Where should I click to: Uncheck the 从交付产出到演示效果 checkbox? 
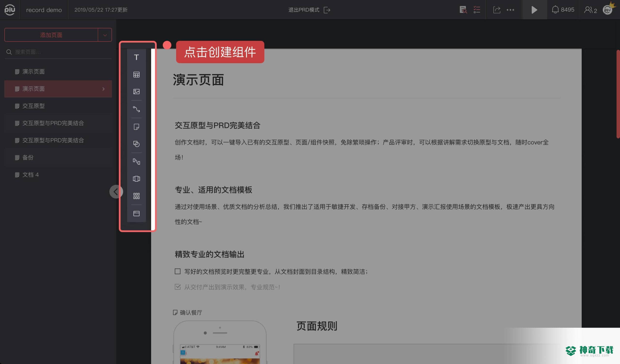pos(177,287)
